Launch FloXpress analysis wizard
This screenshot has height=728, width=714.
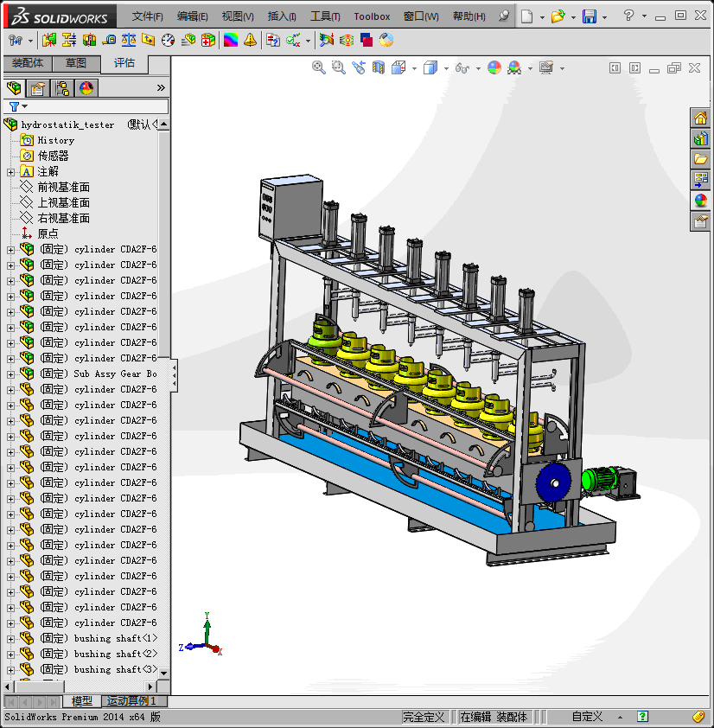[347, 41]
